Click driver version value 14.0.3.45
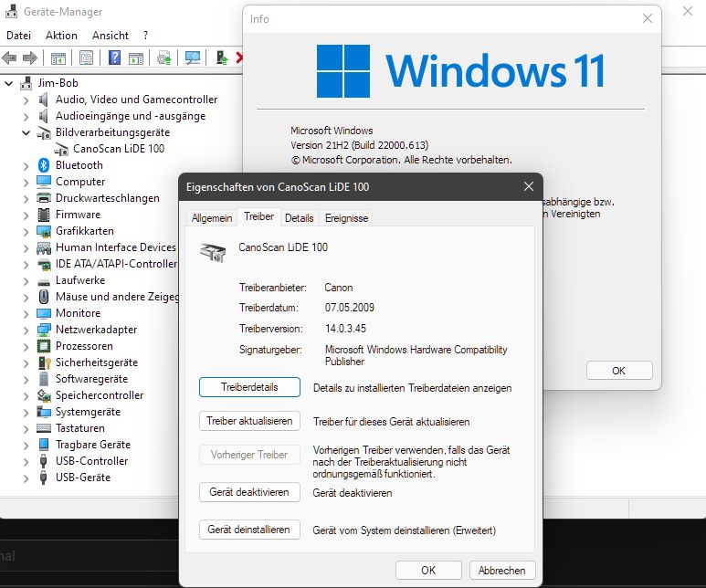Image resolution: width=706 pixels, height=588 pixels. [345, 329]
